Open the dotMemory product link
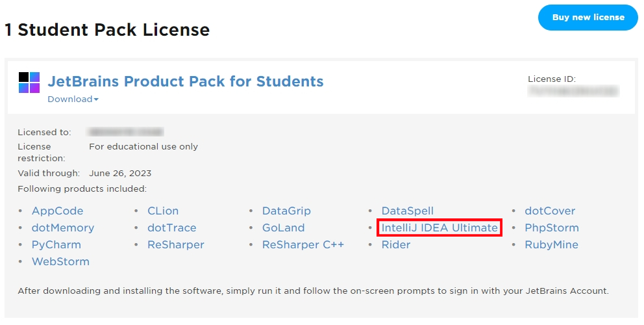The width and height of the screenshot is (644, 325). click(63, 227)
